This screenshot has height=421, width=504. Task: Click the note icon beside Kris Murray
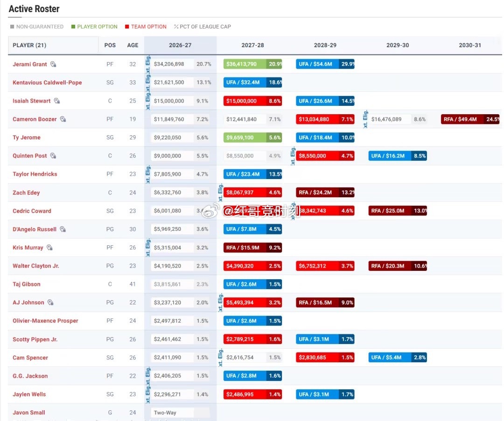pyautogui.click(x=49, y=248)
